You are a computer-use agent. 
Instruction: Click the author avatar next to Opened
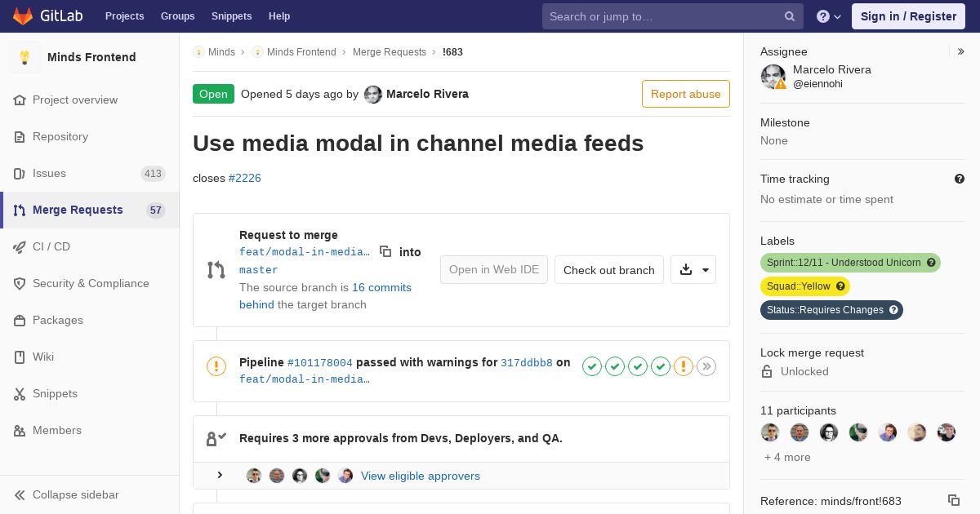(x=373, y=95)
